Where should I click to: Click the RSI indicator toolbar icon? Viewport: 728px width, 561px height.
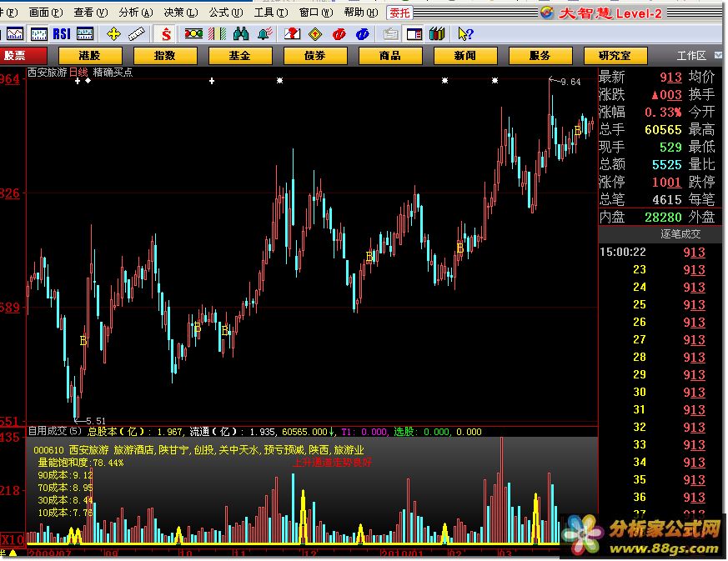click(x=62, y=34)
